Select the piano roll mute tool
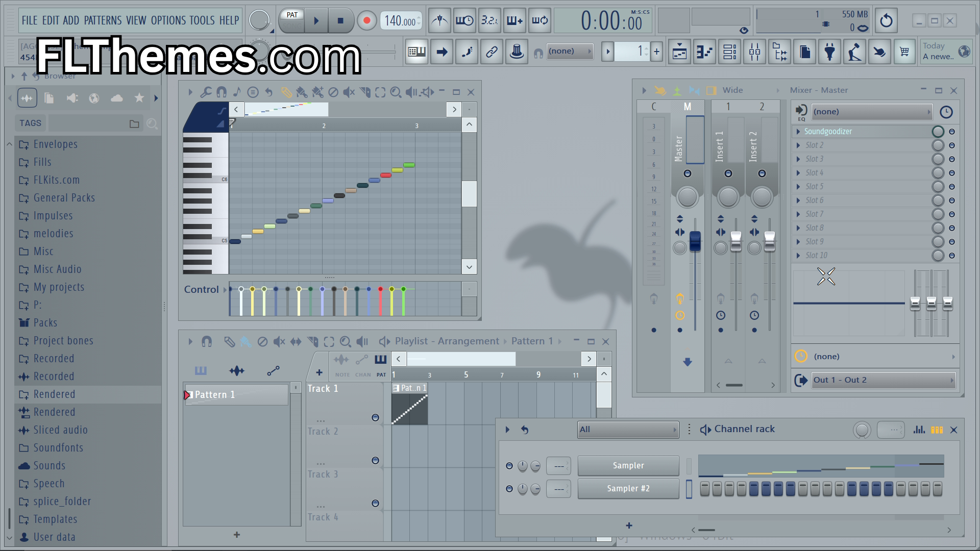 pyautogui.click(x=349, y=92)
